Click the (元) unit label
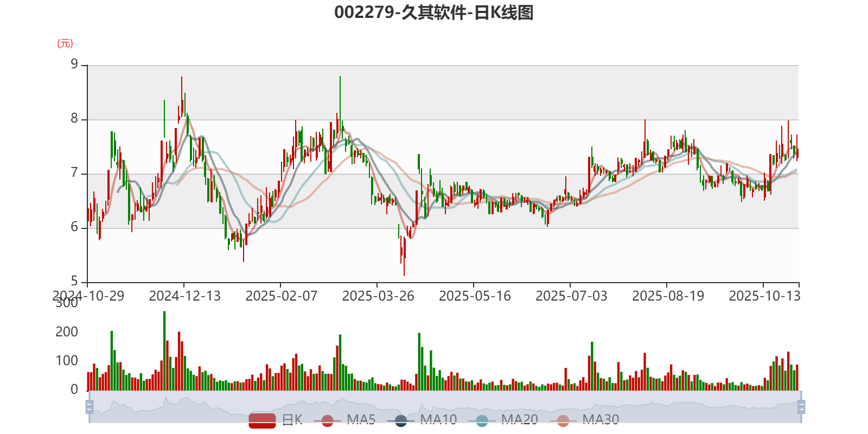The height and width of the screenshot is (434, 868). point(65,43)
